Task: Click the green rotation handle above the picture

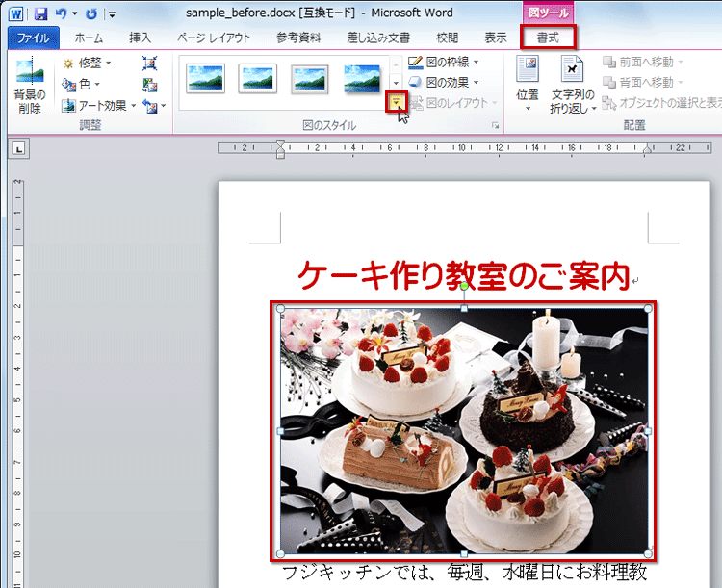Action: coord(464,286)
